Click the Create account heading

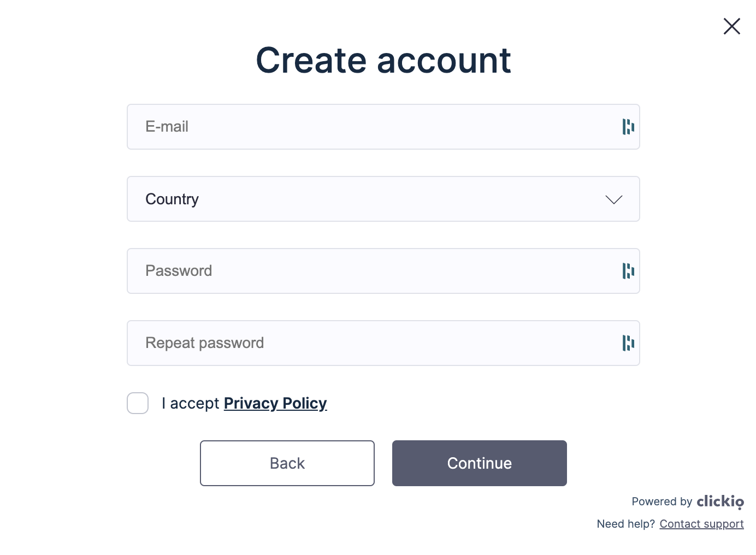[x=383, y=60]
